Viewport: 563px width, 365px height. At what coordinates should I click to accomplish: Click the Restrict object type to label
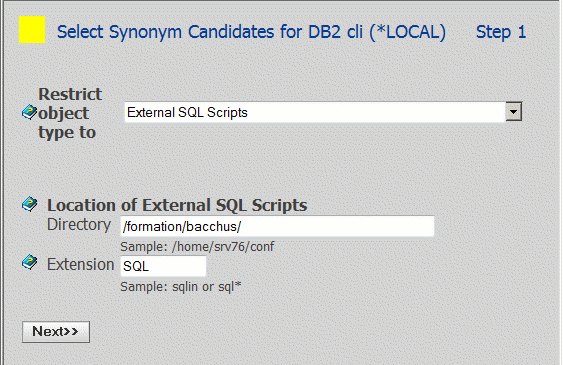pyautogui.click(x=70, y=113)
